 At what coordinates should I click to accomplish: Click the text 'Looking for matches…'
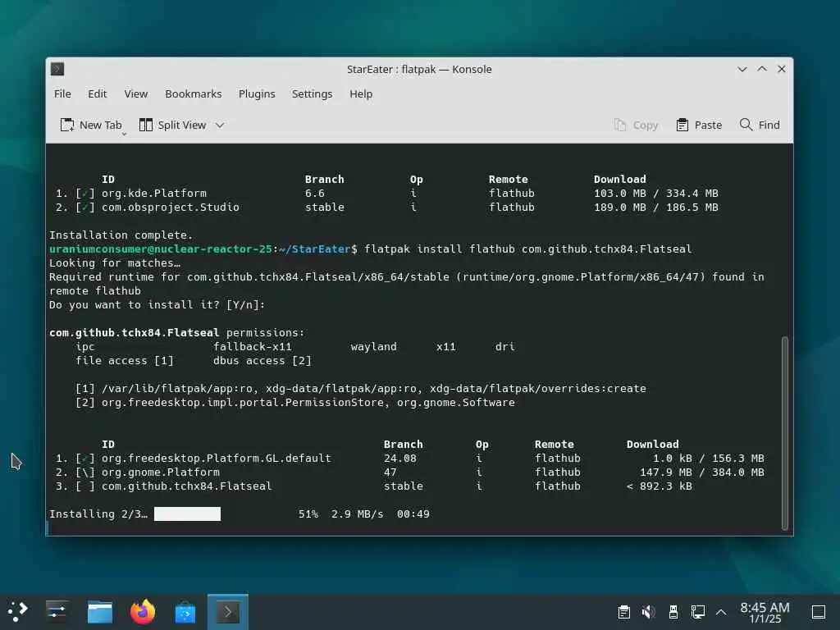pos(115,263)
